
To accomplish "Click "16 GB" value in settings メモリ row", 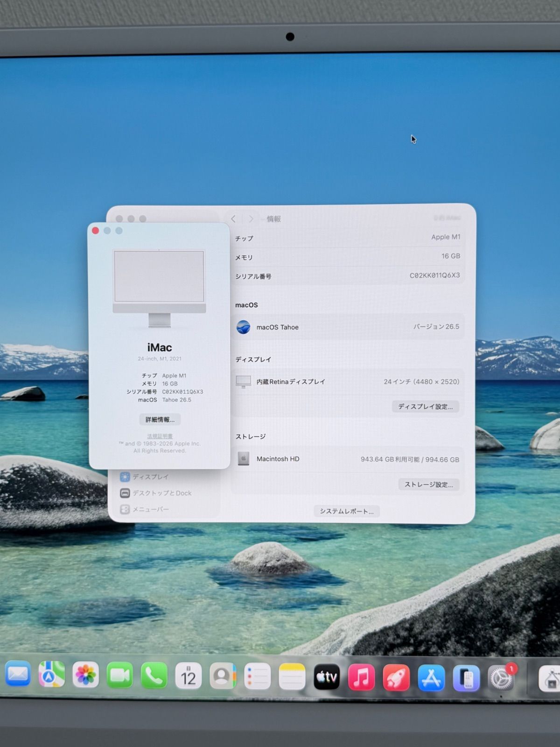I will [451, 256].
